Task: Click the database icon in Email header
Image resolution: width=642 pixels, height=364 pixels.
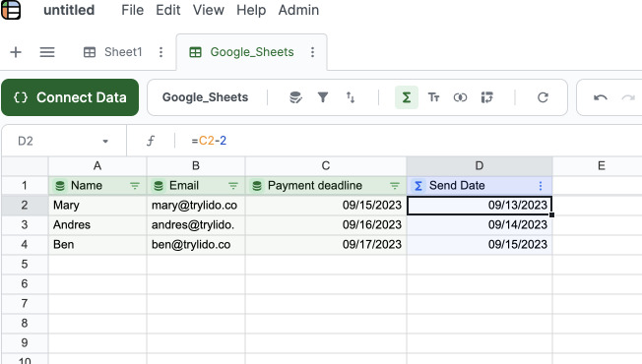Action: [x=159, y=186]
